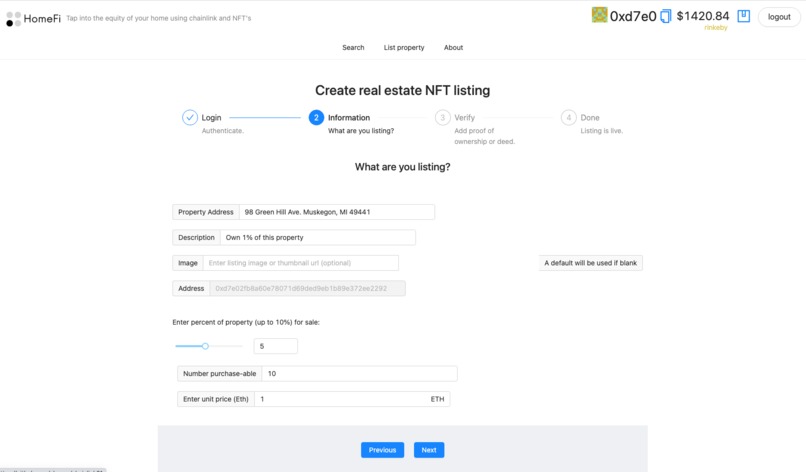Image resolution: width=806 pixels, height=472 pixels.
Task: Click the blue bookmark icon beside balance
Action: (x=743, y=16)
